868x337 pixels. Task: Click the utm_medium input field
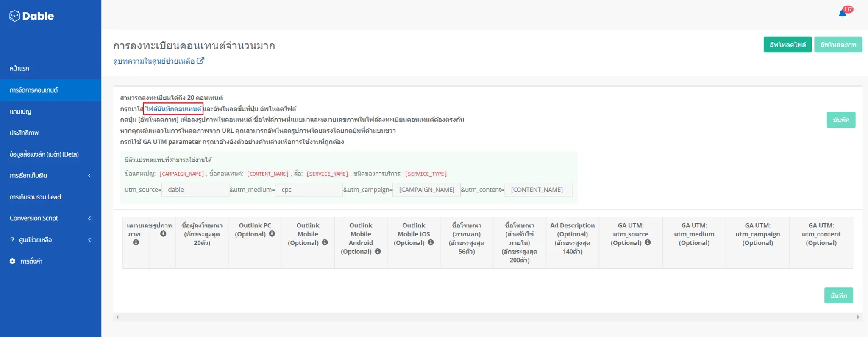click(309, 190)
